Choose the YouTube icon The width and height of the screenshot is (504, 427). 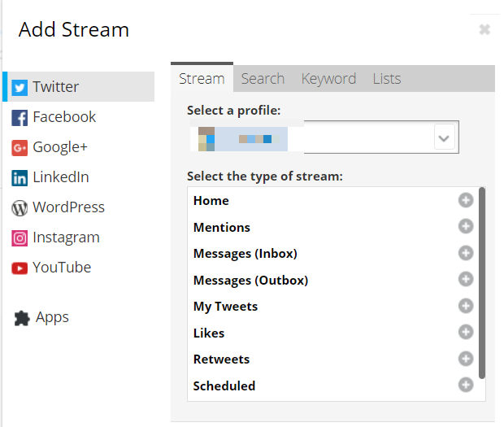click(x=20, y=268)
